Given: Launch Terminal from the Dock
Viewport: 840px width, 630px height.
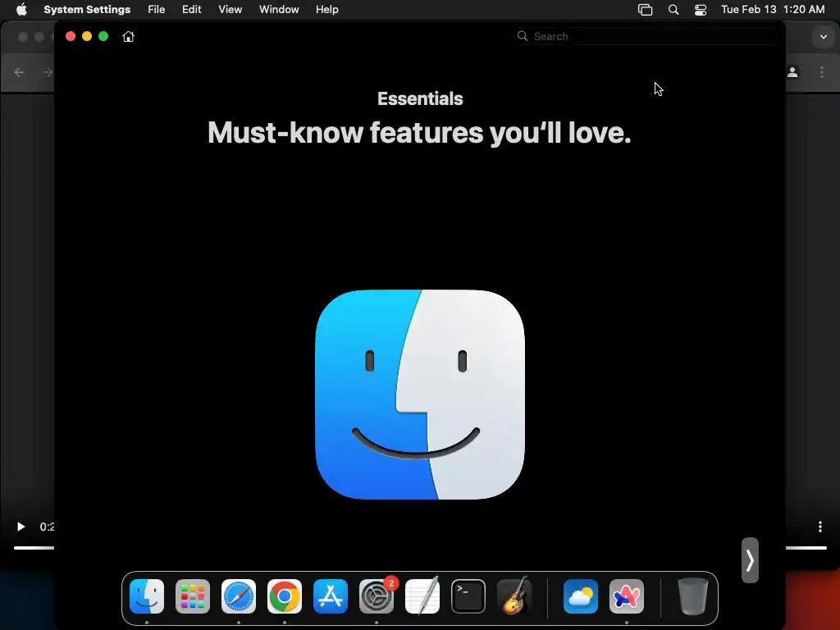Looking at the screenshot, I should [x=468, y=596].
